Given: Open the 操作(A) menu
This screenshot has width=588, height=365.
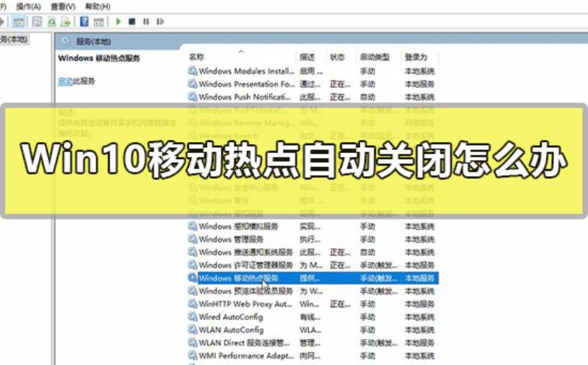Looking at the screenshot, I should click(x=29, y=7).
